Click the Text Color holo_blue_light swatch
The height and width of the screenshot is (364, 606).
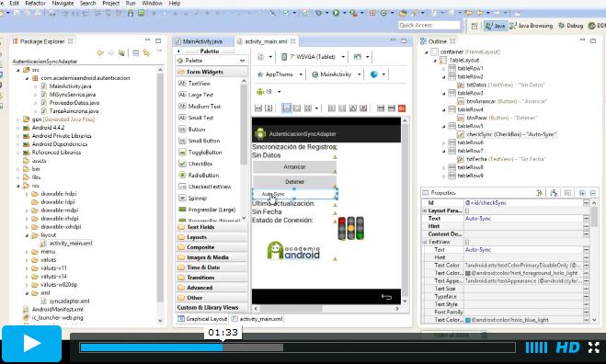point(468,320)
